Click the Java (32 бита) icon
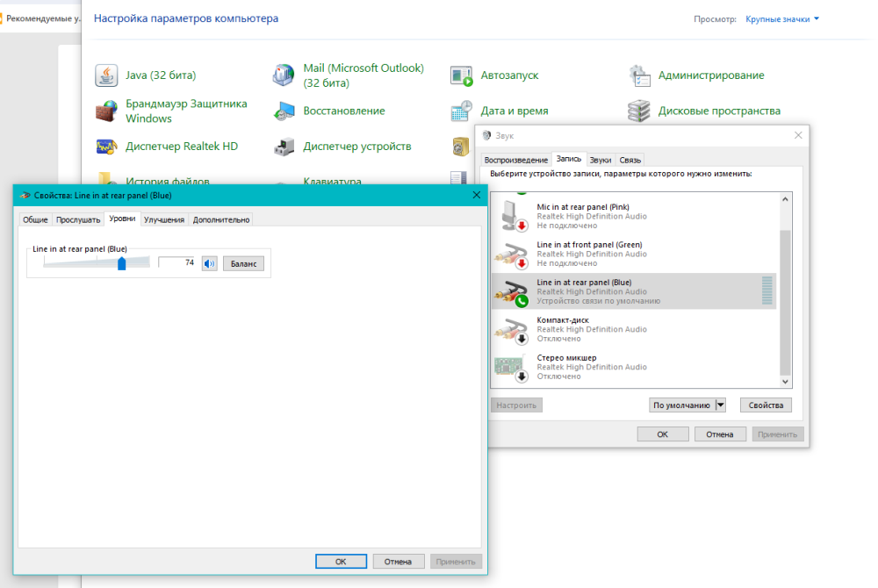 point(106,75)
